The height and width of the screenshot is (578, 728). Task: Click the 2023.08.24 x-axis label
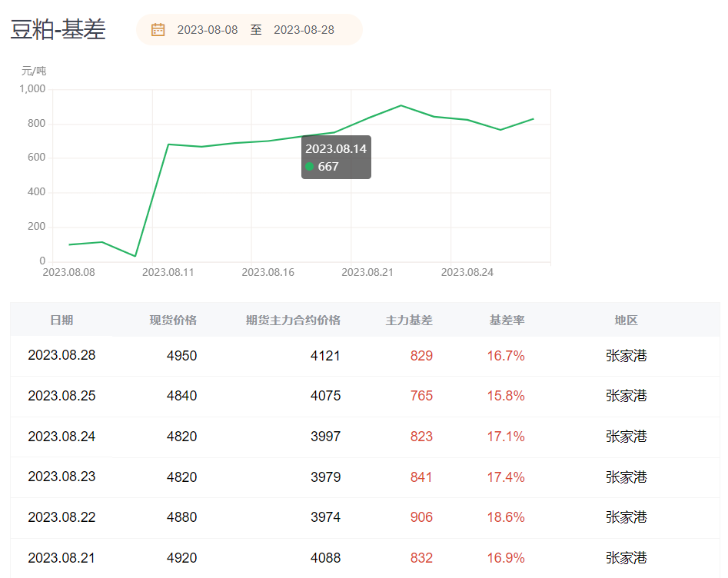coord(467,273)
